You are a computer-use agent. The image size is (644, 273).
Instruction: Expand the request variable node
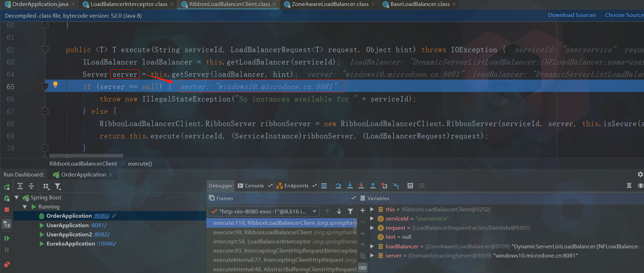pyautogui.click(x=372, y=228)
